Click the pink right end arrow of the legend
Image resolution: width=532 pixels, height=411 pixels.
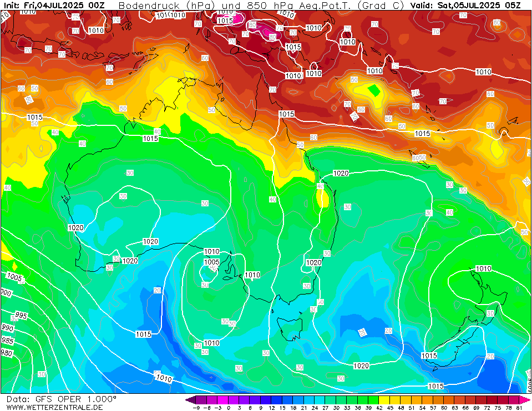pos(525,399)
